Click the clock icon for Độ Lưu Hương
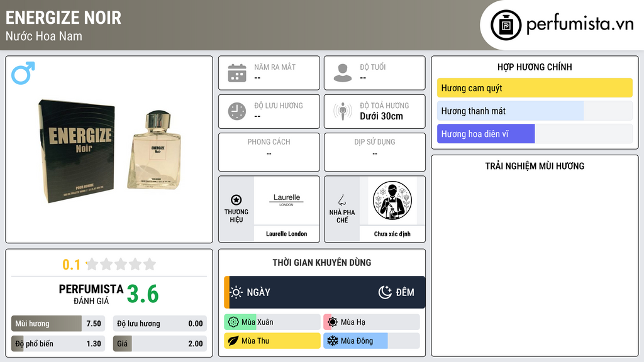This screenshot has height=362, width=644. coord(237,111)
